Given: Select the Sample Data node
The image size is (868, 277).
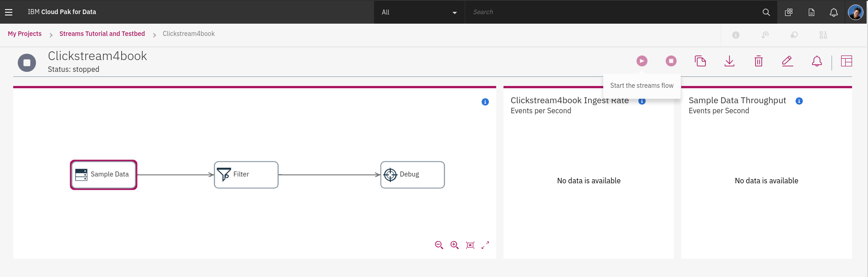Looking at the screenshot, I should click(104, 175).
